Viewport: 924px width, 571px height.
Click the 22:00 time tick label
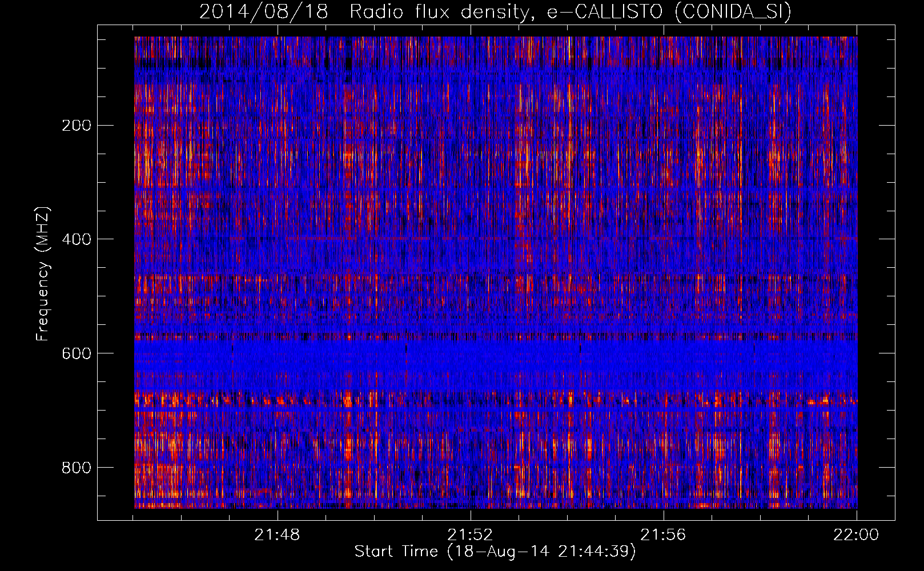point(856,535)
